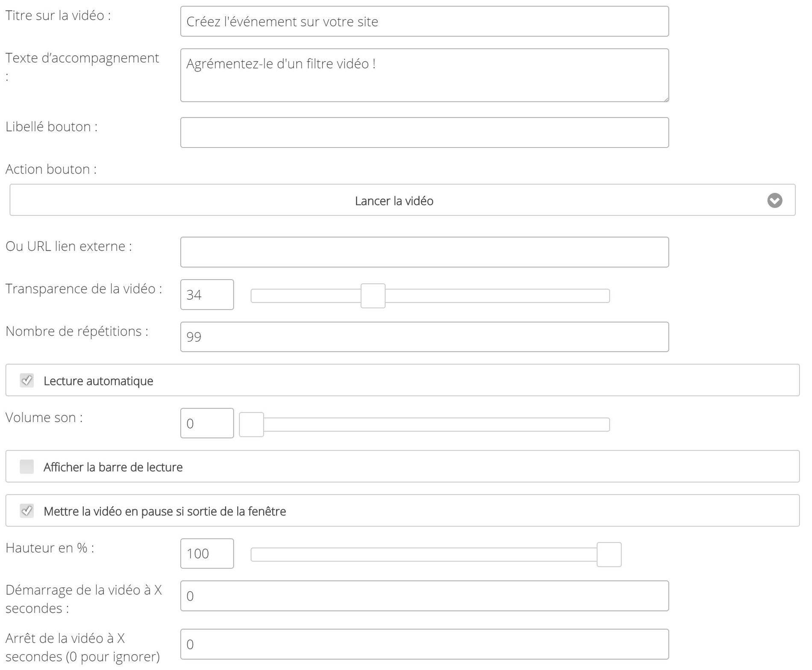The width and height of the screenshot is (812, 670).
Task: Click the Hauteur en % slider handle
Action: (609, 555)
